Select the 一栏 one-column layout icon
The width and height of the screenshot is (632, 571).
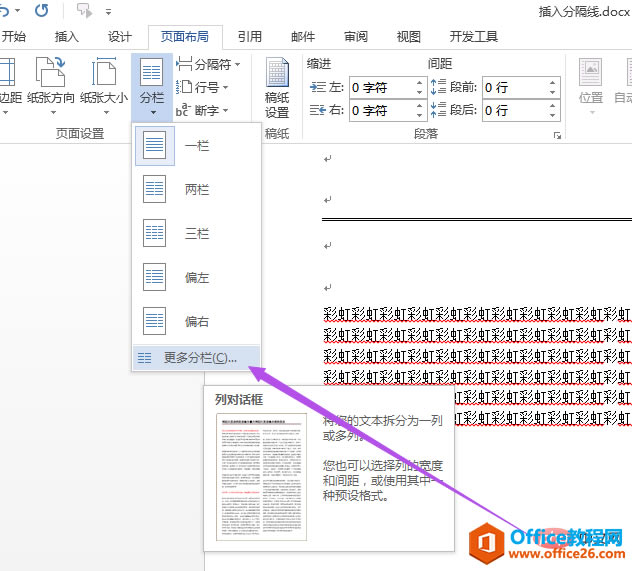[155, 145]
